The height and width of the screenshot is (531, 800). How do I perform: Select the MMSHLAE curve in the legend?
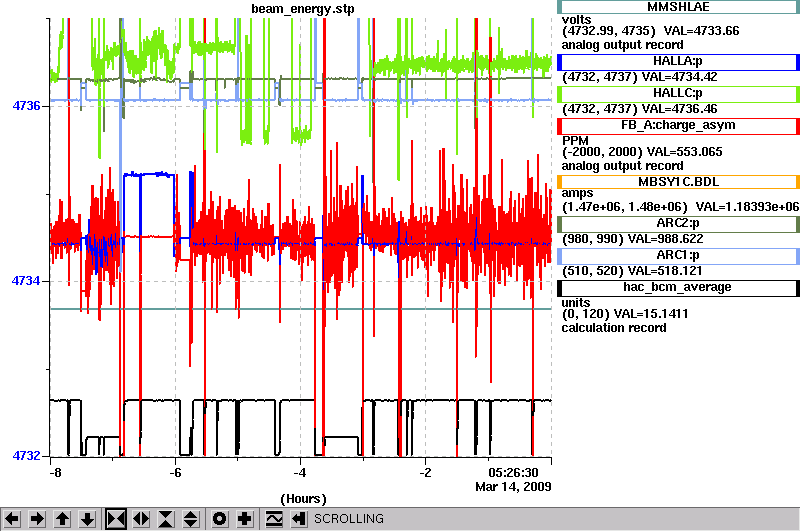[x=678, y=7]
